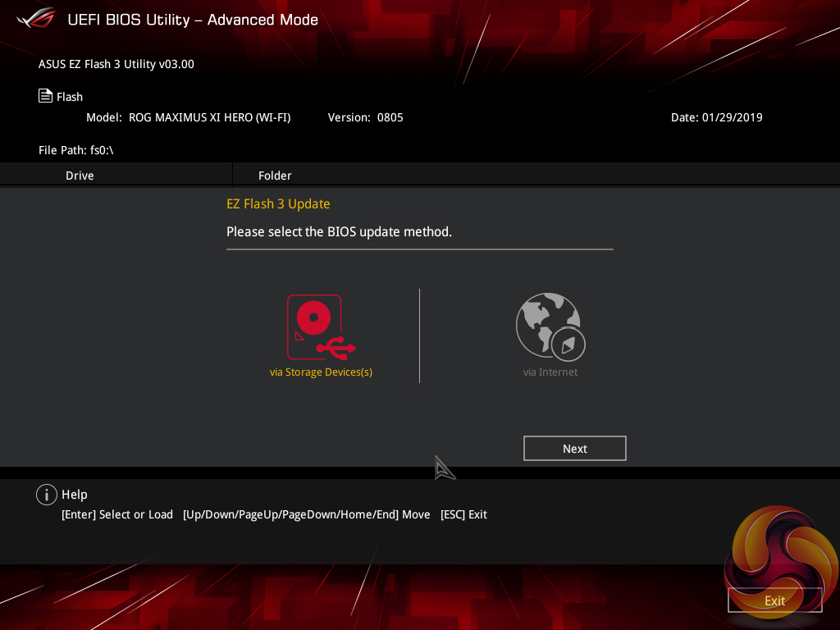Select the 'via Internet' label

[550, 372]
